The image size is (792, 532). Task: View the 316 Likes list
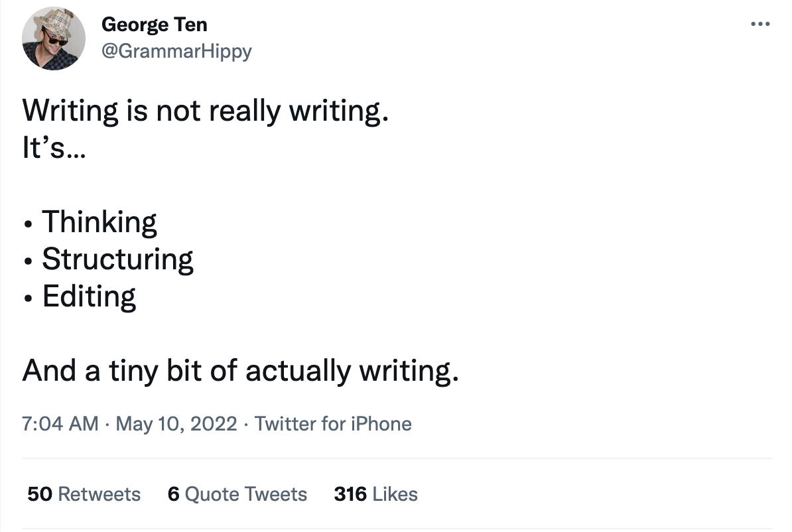tap(376, 494)
